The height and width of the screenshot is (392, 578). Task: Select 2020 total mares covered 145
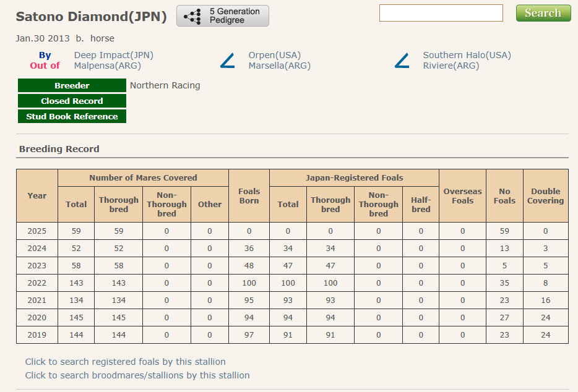pyautogui.click(x=76, y=318)
